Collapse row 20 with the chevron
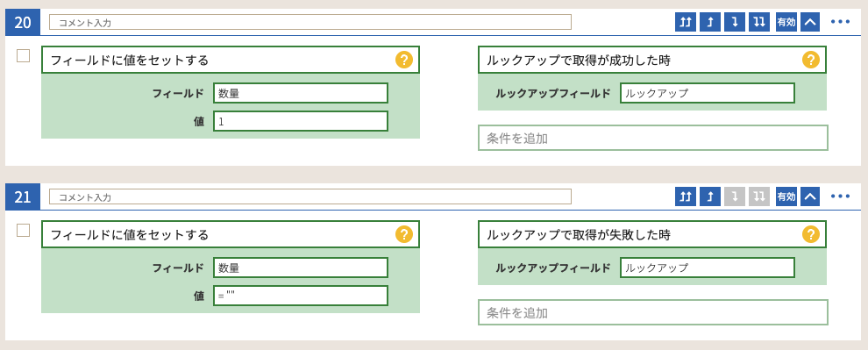The width and height of the screenshot is (868, 350). point(810,22)
